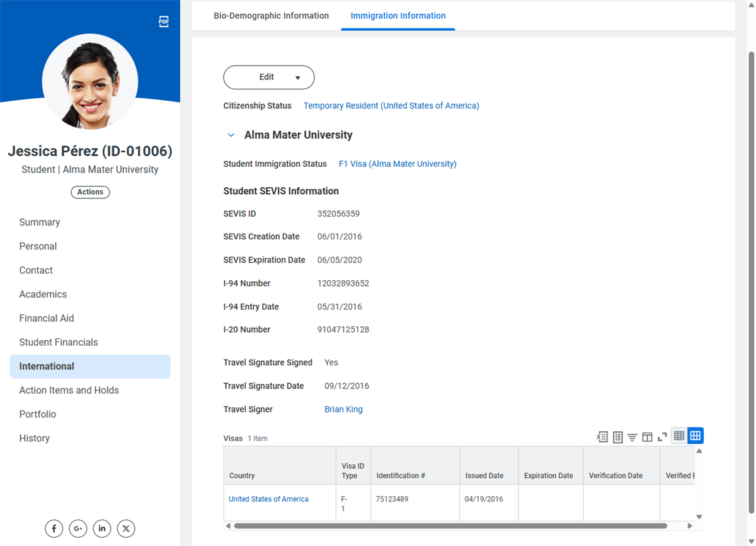
Task: Click SEVIS Expiration Date 06/05/2020
Action: 340,260
